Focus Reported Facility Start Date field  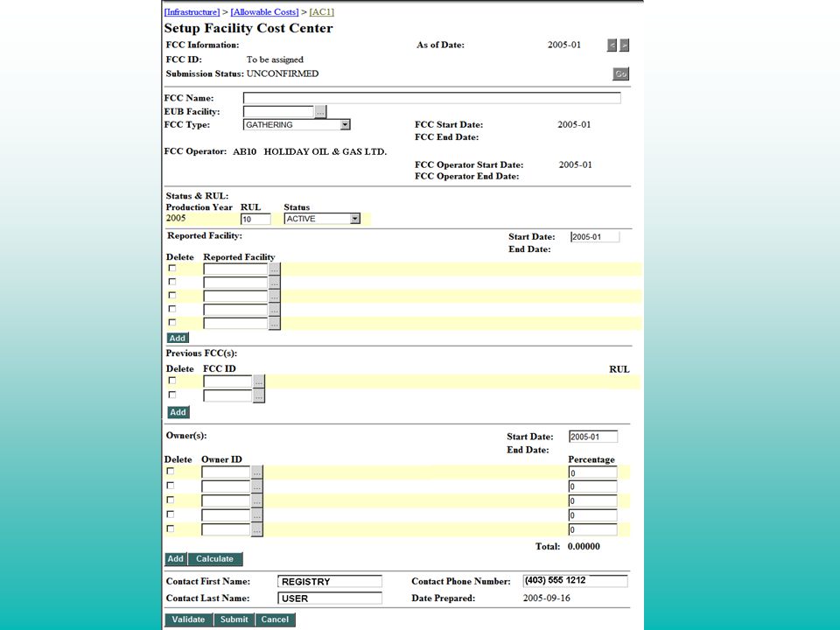point(595,237)
